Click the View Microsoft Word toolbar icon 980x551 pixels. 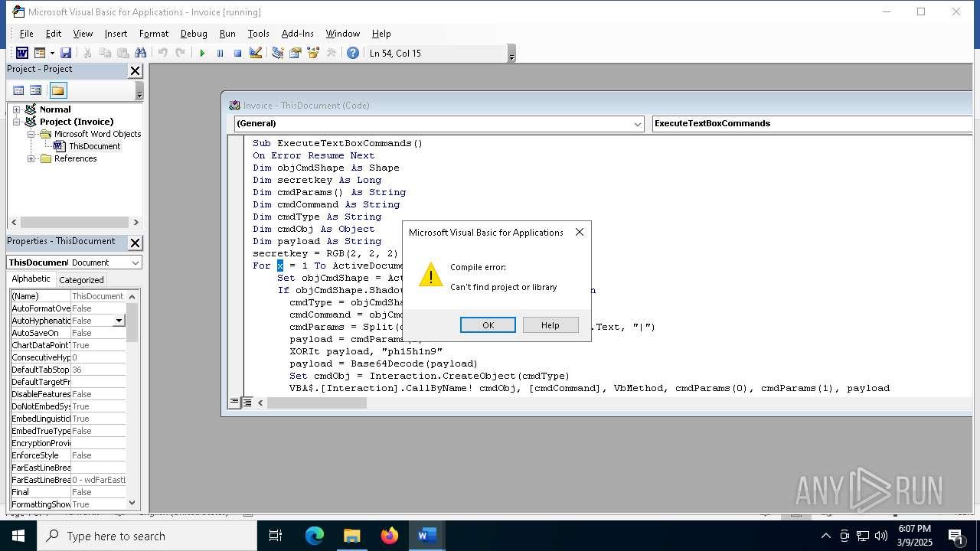22,53
